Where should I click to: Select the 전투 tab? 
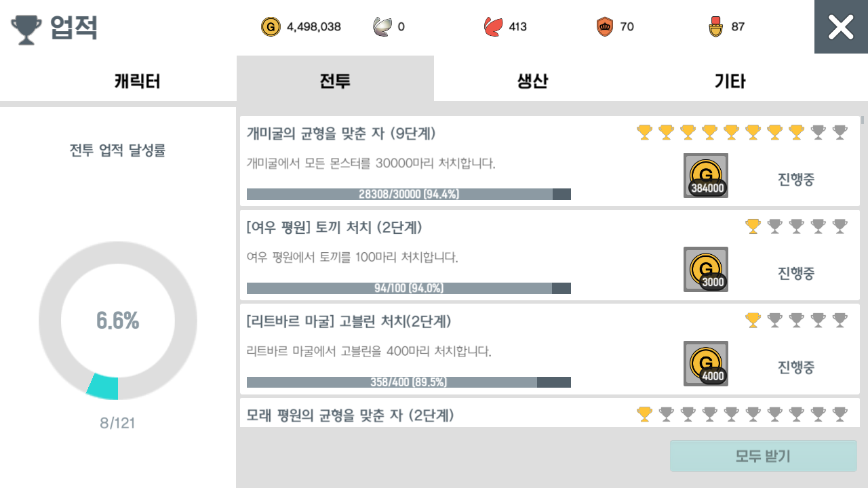(x=335, y=81)
